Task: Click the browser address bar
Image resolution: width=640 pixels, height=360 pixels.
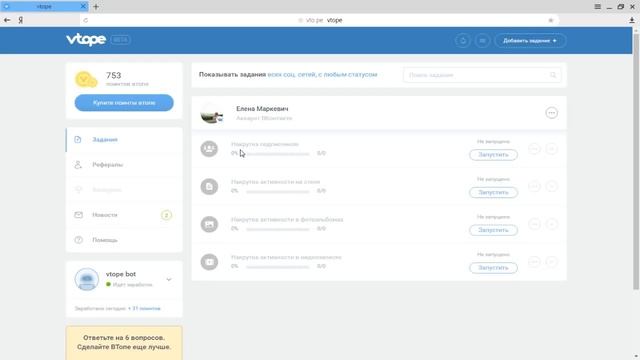Action: click(x=320, y=20)
